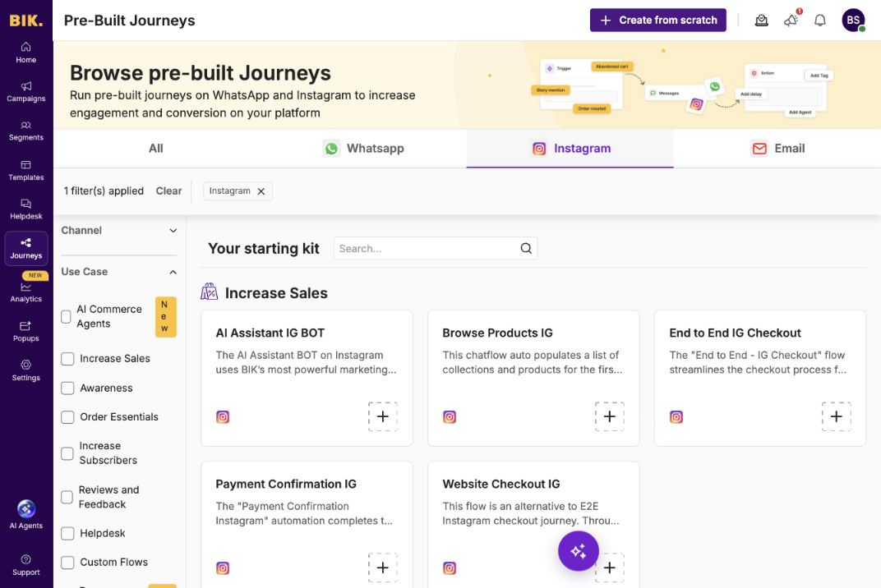Check the Custom Flows filter
The image size is (881, 588).
click(67, 563)
